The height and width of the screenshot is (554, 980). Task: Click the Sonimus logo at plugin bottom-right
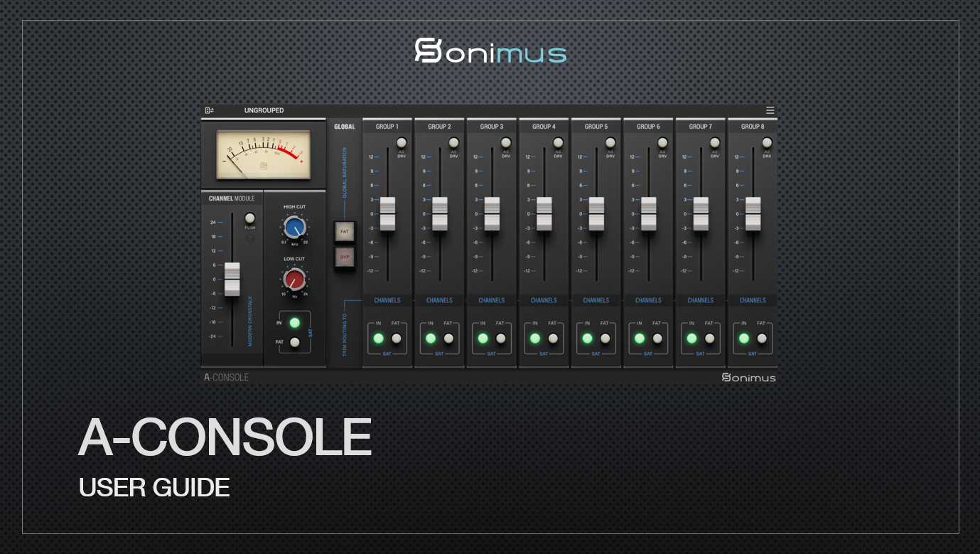click(x=748, y=377)
